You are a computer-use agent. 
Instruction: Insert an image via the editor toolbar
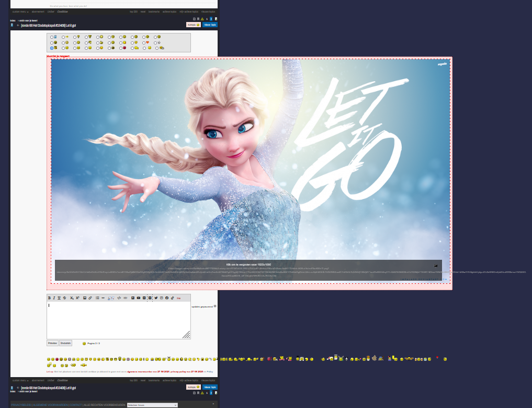85,298
